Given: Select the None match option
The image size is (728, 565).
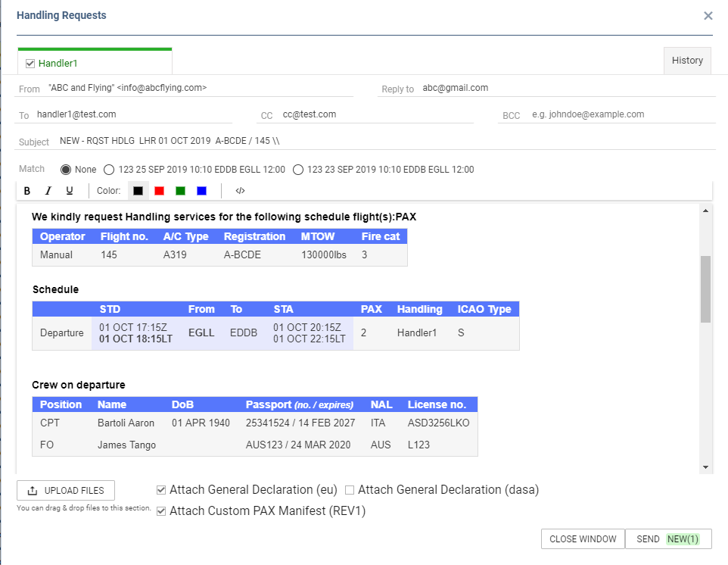Looking at the screenshot, I should (x=66, y=170).
